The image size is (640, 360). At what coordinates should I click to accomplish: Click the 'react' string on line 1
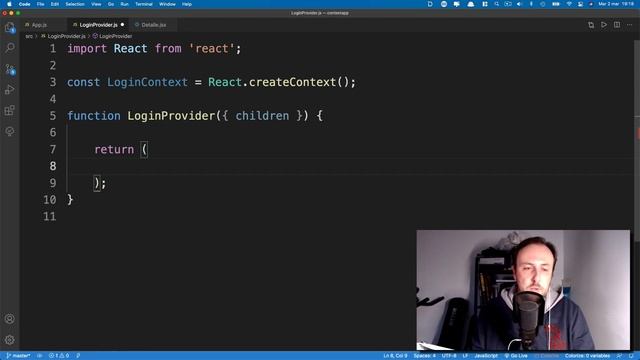[211, 49]
